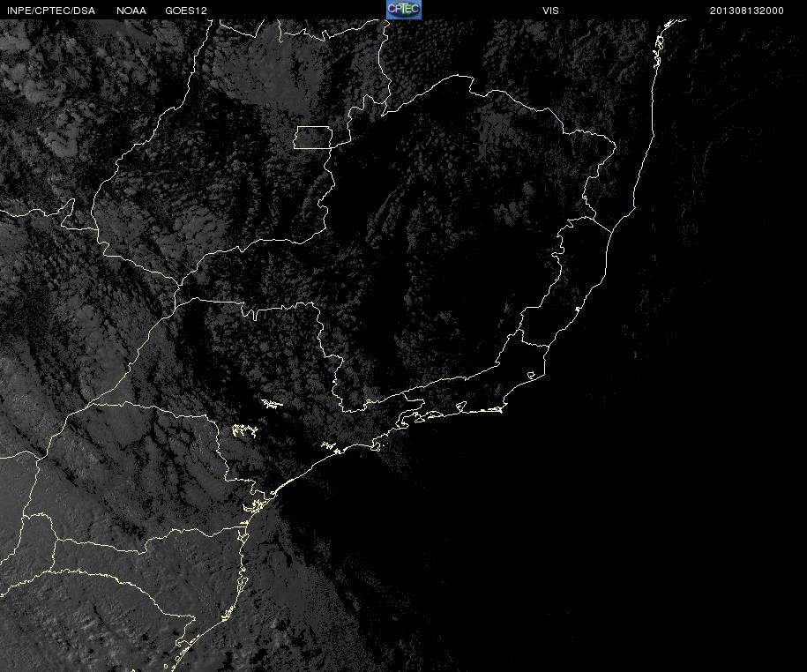The height and width of the screenshot is (672, 807).
Task: Select the GOES12 satellite label
Action: (186, 11)
